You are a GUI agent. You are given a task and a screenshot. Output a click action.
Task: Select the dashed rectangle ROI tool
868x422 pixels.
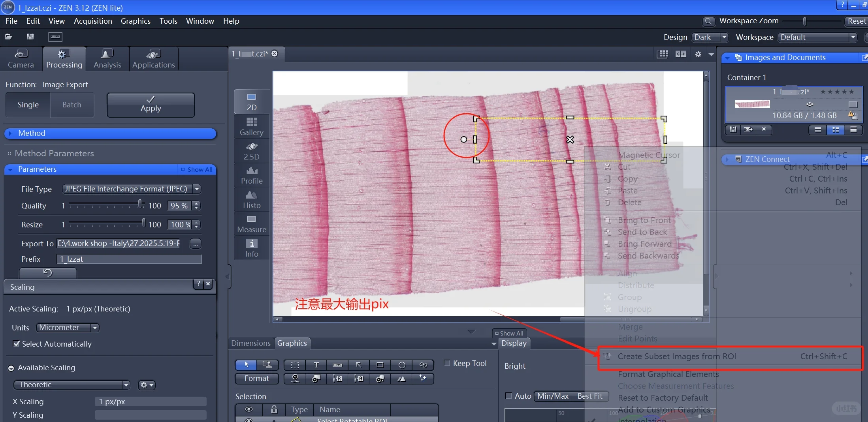click(295, 365)
